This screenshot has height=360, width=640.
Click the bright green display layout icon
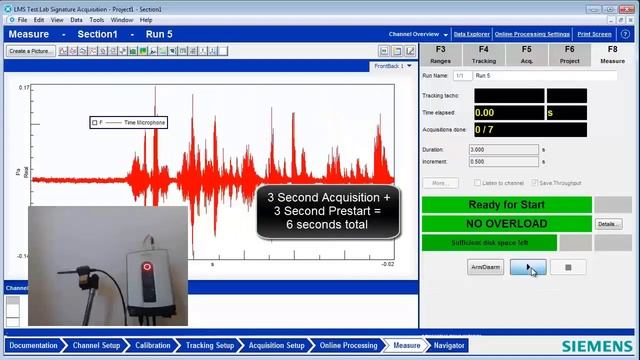tap(143, 51)
